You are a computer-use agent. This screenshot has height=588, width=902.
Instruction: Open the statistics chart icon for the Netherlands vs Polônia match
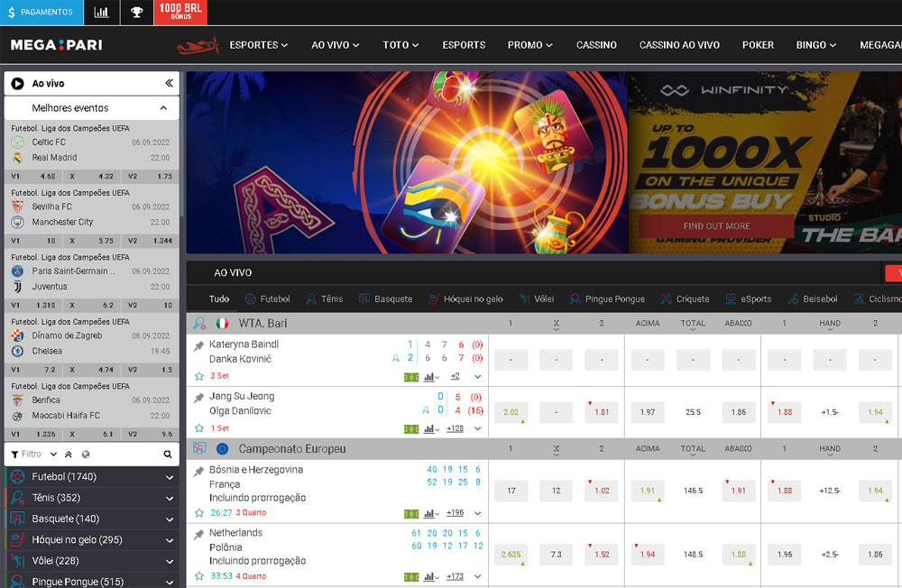tap(431, 576)
